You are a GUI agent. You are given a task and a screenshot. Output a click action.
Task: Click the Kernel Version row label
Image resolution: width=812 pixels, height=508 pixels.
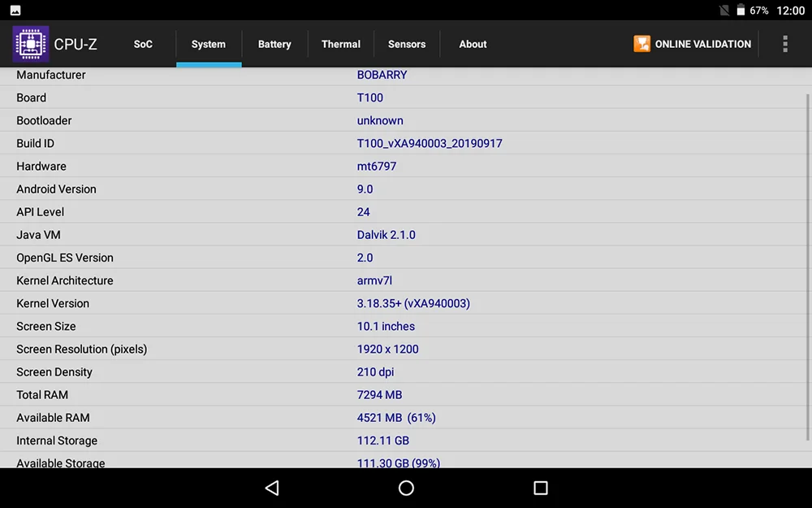[52, 303]
